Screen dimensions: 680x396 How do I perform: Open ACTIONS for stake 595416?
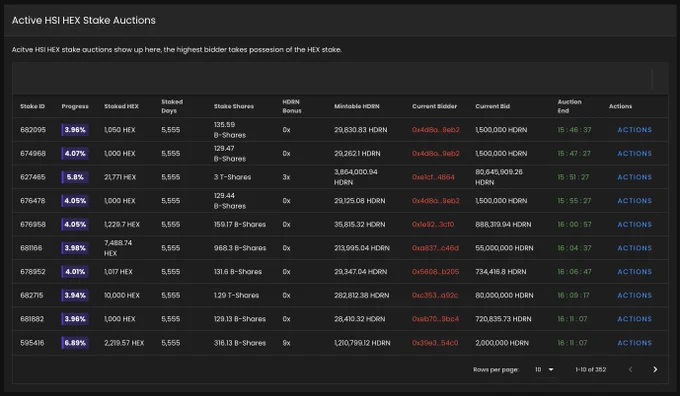[x=634, y=343]
